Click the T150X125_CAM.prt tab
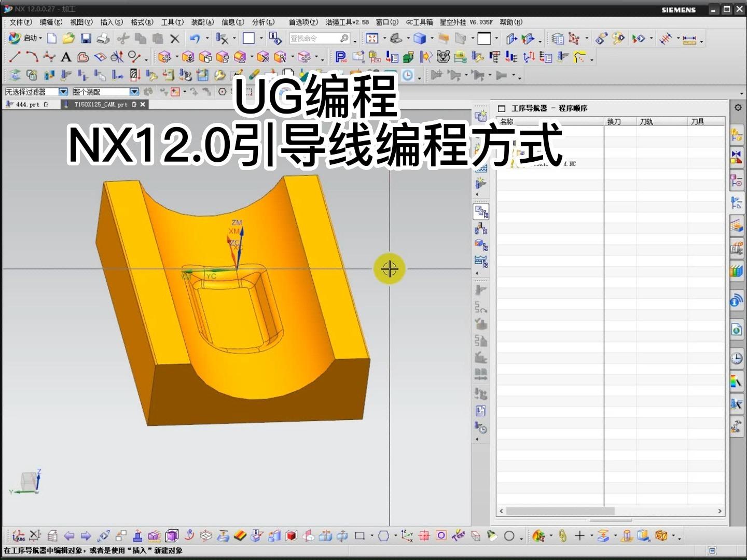The width and height of the screenshot is (747, 560). (102, 104)
